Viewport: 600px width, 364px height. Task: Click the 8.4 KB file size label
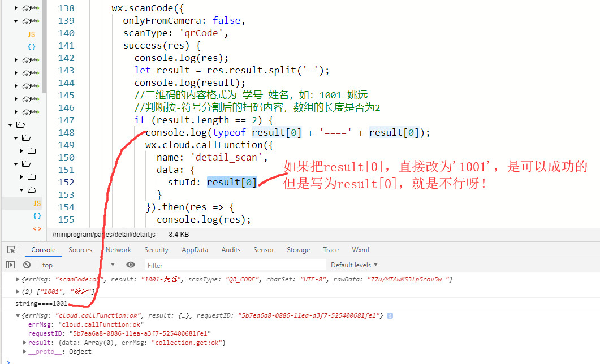179,235
